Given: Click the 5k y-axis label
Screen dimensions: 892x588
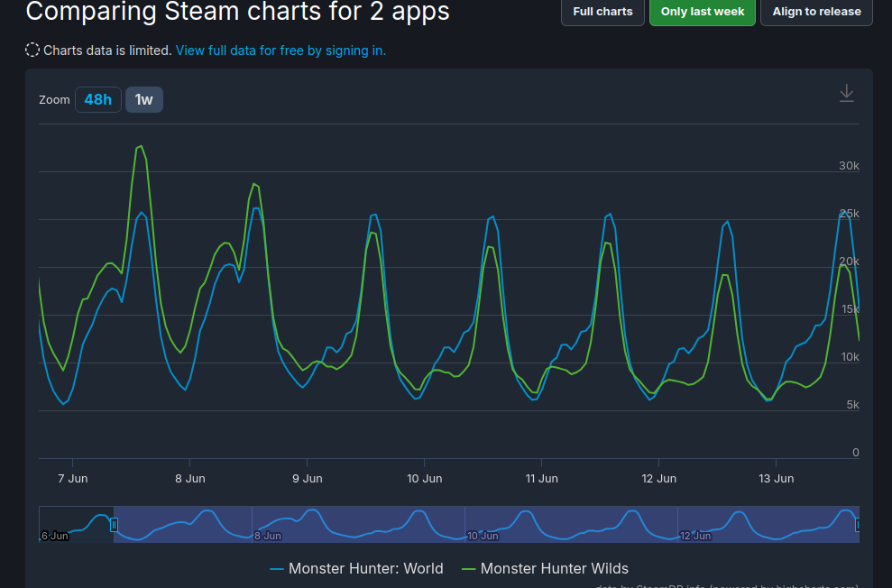Looking at the screenshot, I should (852, 404).
